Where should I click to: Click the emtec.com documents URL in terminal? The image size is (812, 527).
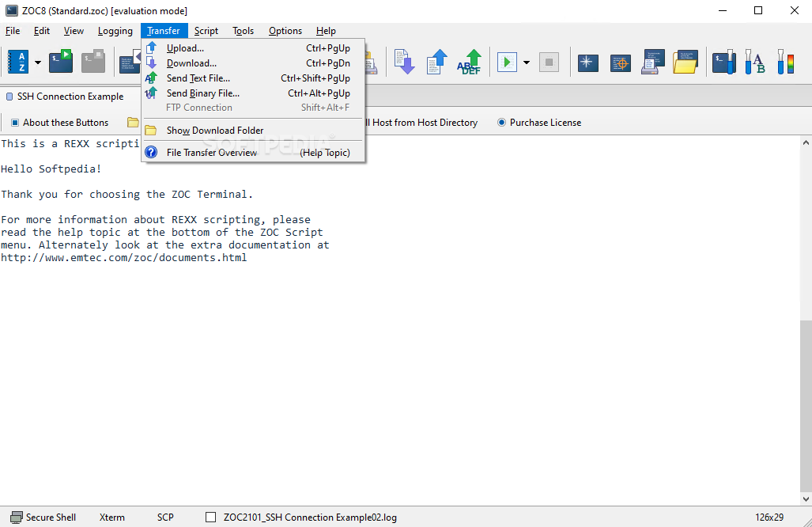click(x=124, y=257)
